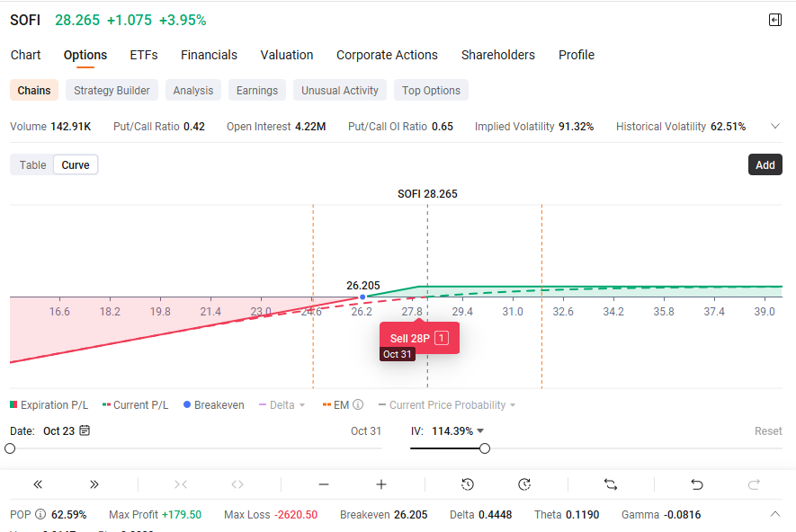796x532 pixels.
Task: Open the IV 114.39% dropdown
Action: click(x=458, y=430)
